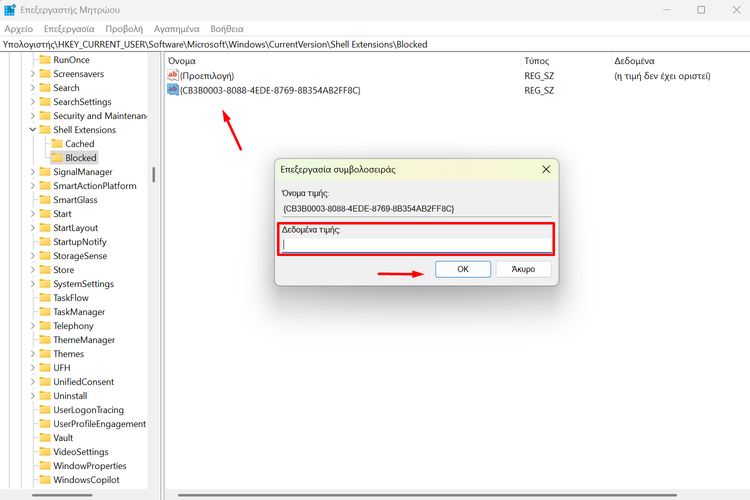The width and height of the screenshot is (750, 500).
Task: Click the Όνομα τιμής field
Action: pyautogui.click(x=417, y=209)
